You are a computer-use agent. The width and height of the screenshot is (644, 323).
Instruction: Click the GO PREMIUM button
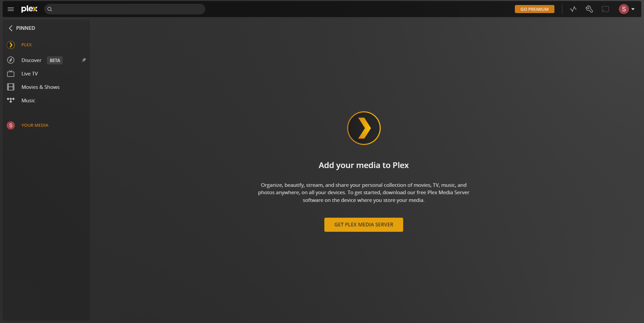[534, 9]
